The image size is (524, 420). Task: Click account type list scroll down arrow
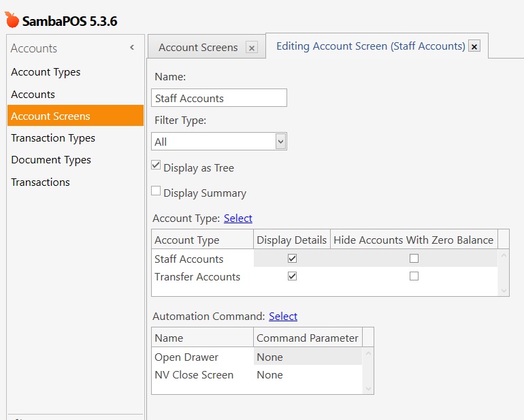[504, 291]
